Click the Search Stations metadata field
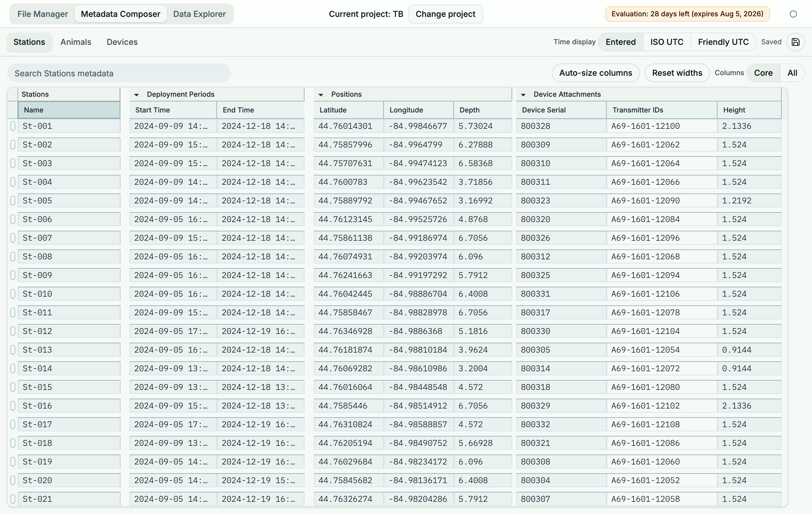812x514 pixels. [119, 73]
